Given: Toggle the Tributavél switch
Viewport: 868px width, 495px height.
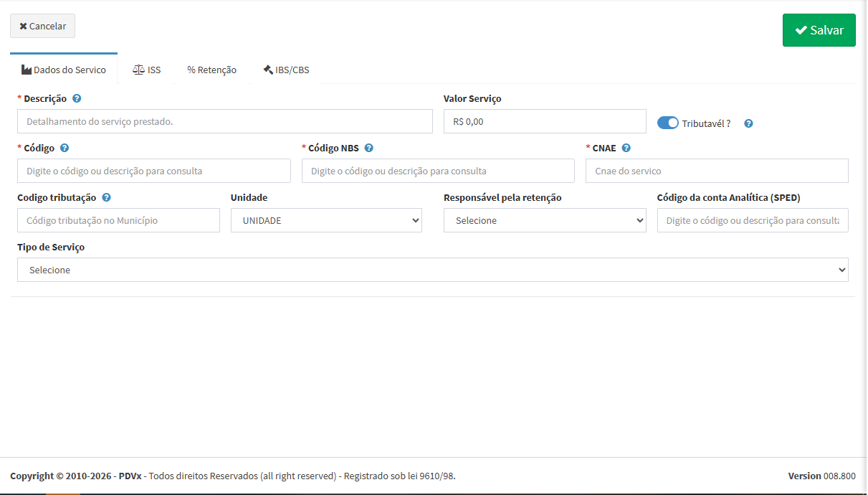Looking at the screenshot, I should click(x=667, y=123).
